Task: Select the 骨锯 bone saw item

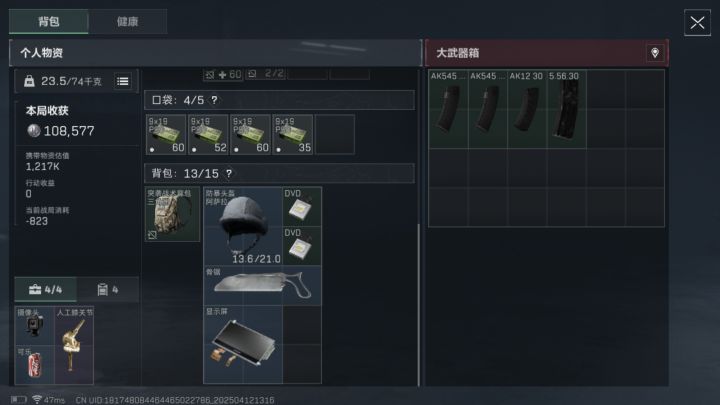Action: click(263, 286)
